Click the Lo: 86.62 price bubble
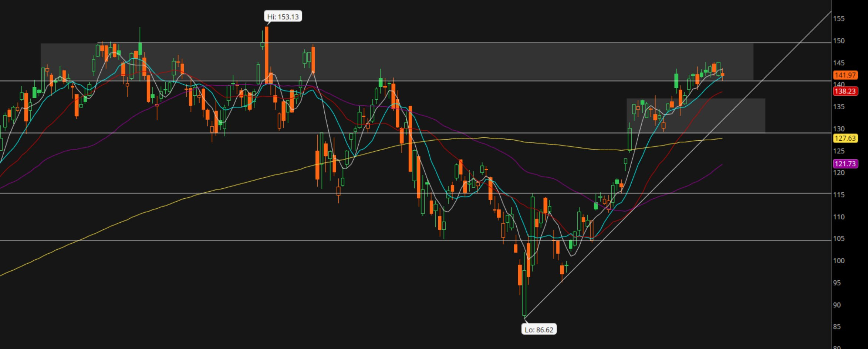Viewport: 868px width, 349px height. [x=539, y=329]
